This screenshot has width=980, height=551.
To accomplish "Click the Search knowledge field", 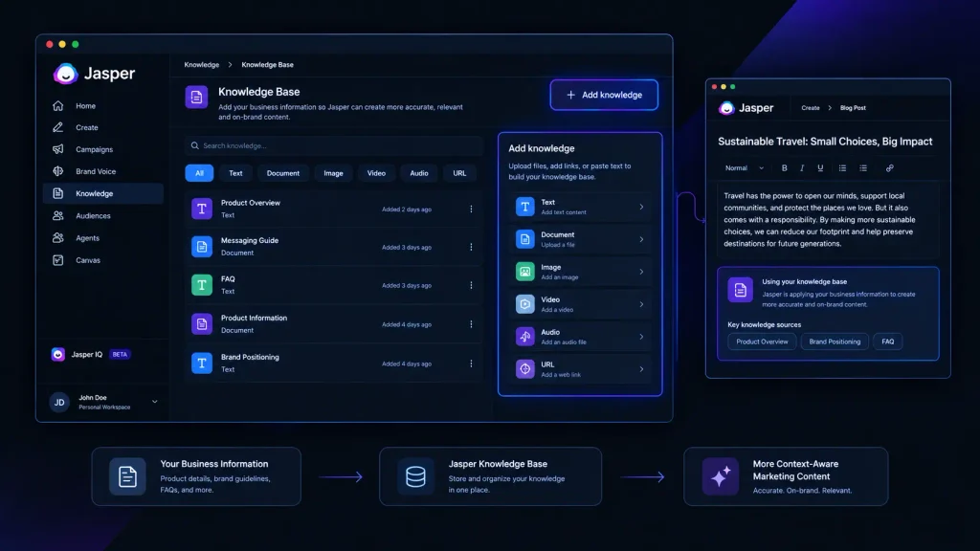I will (x=334, y=145).
